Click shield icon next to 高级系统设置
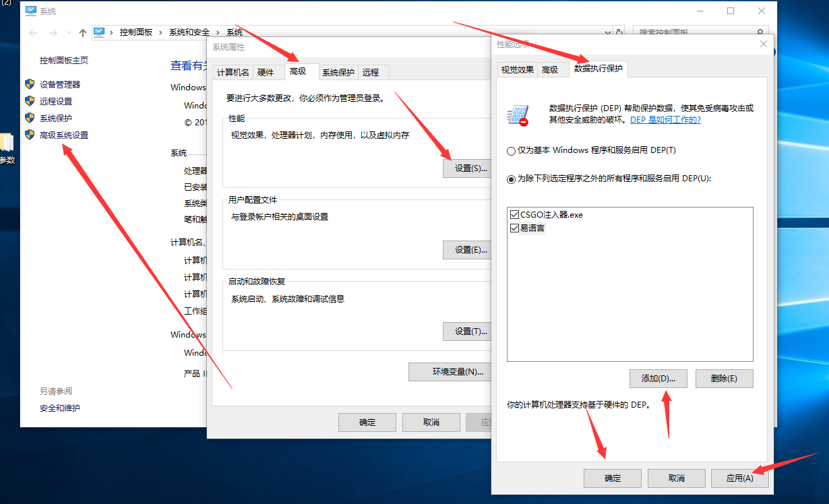This screenshot has width=829, height=504. [x=30, y=135]
